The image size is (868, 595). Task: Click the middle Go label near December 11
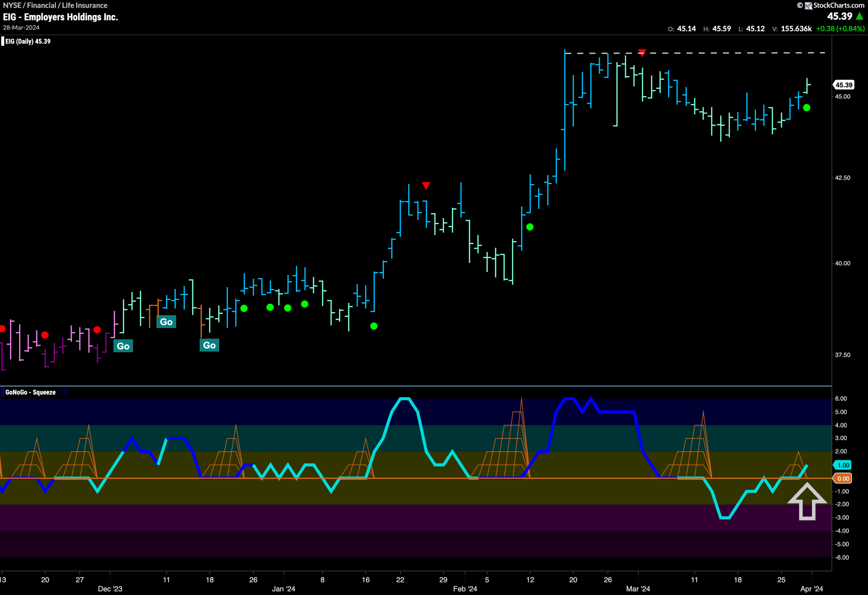166,322
